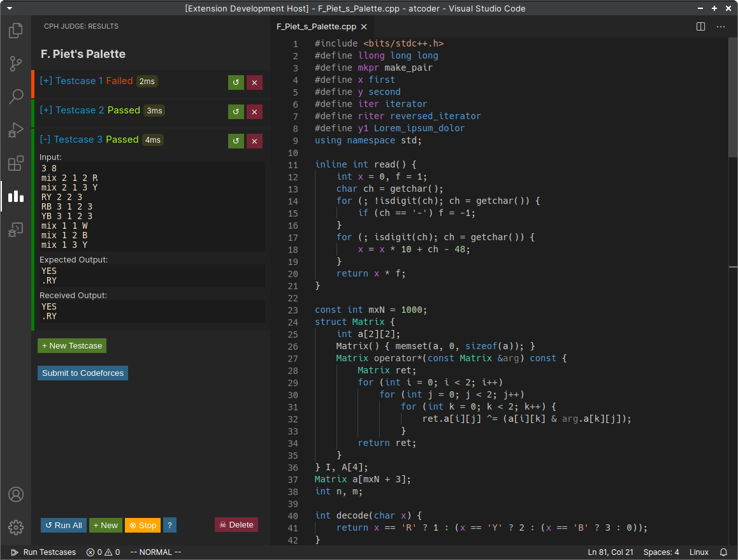Open the Accounts menu icon
Image resolution: width=738 pixels, height=560 pixels.
[x=15, y=494]
